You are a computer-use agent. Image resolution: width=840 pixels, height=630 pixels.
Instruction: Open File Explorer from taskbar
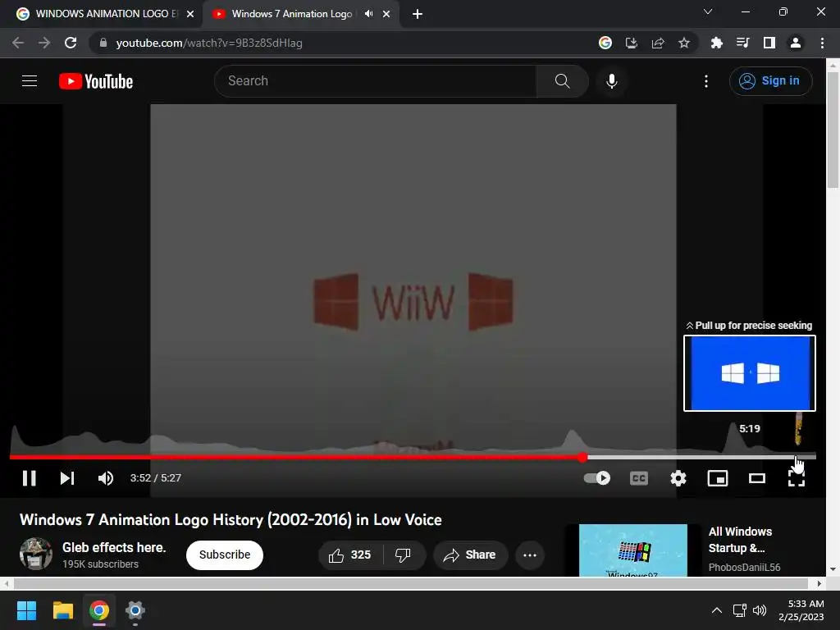click(63, 610)
